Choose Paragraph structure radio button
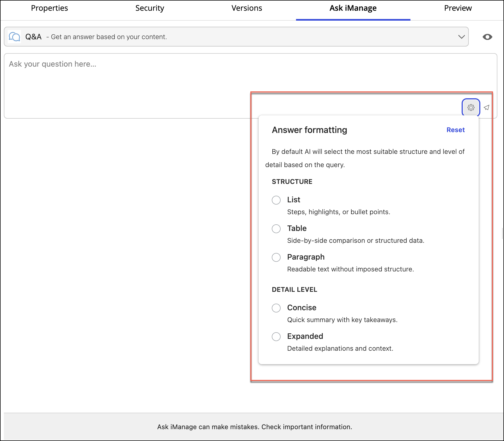504x441 pixels. [276, 257]
